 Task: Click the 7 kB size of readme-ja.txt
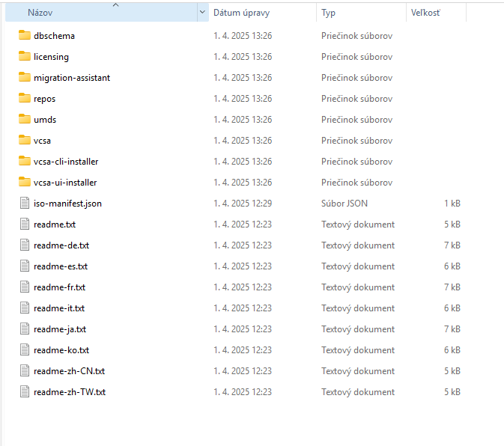452,329
